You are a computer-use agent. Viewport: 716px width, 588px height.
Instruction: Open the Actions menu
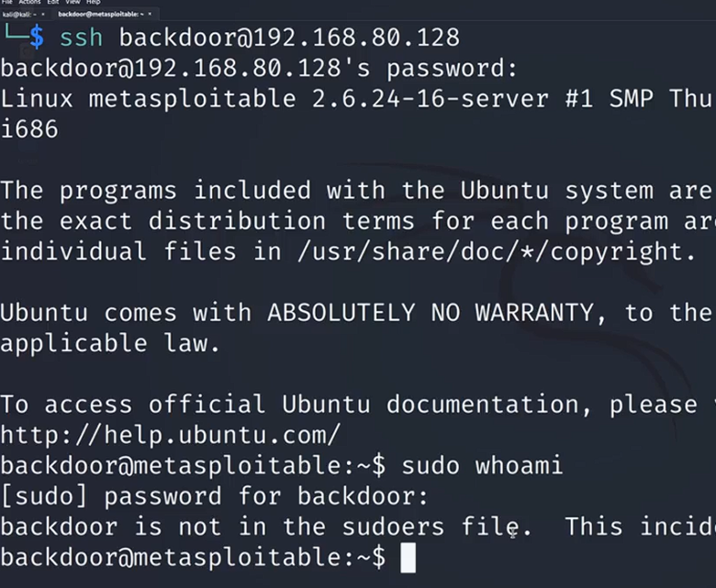point(28,3)
